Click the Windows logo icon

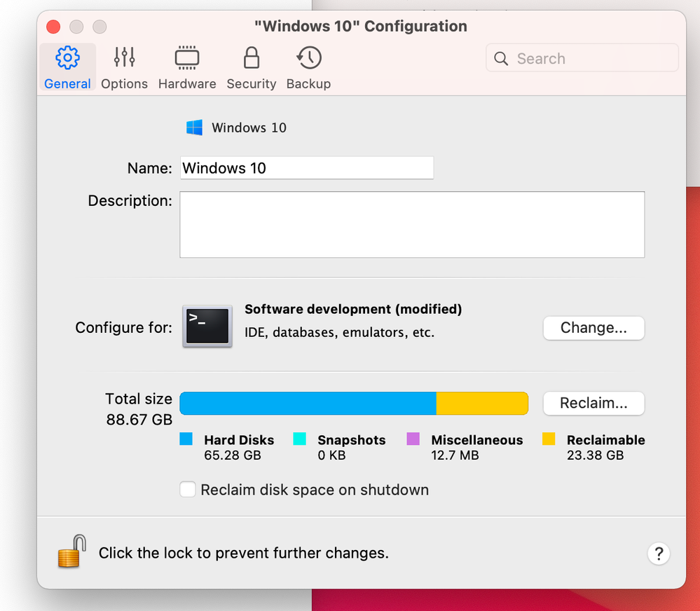tap(194, 128)
